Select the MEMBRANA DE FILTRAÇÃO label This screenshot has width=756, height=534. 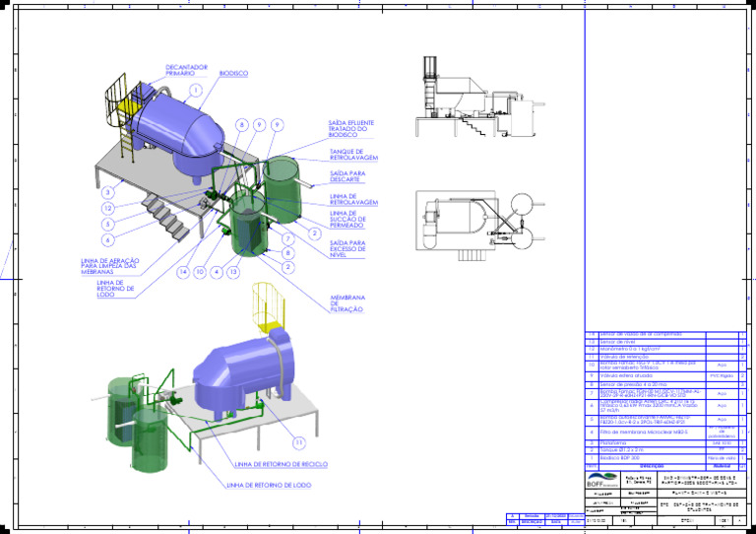[x=347, y=303]
